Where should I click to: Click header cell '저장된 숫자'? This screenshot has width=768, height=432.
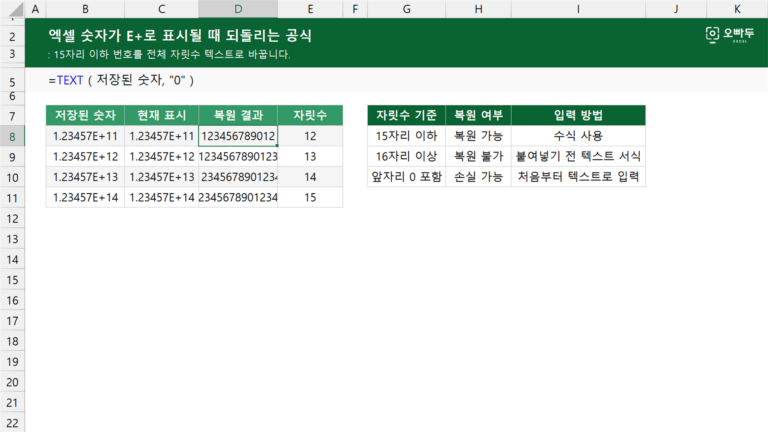click(x=85, y=115)
